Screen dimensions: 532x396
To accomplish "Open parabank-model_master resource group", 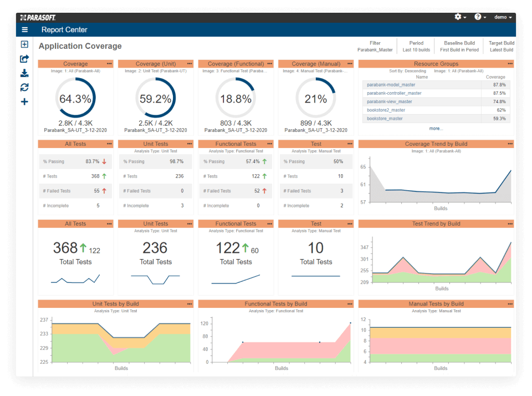I will pyautogui.click(x=391, y=85).
